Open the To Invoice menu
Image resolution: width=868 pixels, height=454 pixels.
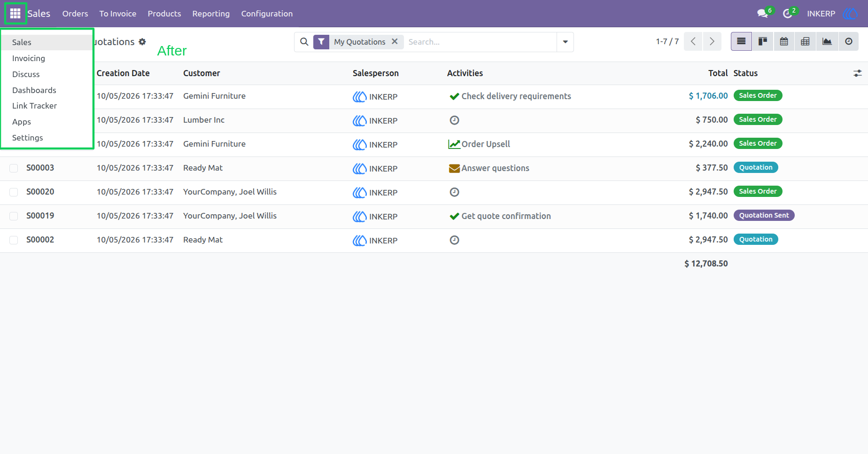(x=118, y=14)
